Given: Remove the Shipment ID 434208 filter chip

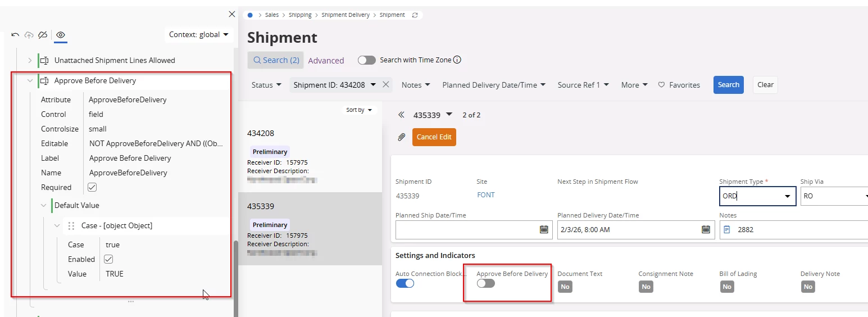Looking at the screenshot, I should (385, 85).
